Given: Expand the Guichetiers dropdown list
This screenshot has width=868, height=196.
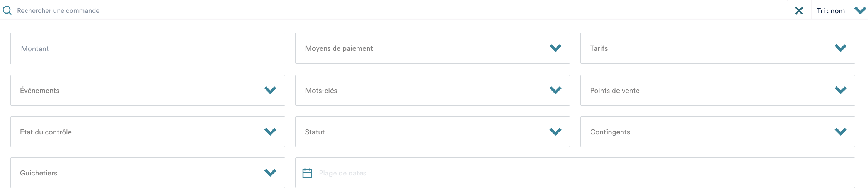Looking at the screenshot, I should (148, 173).
